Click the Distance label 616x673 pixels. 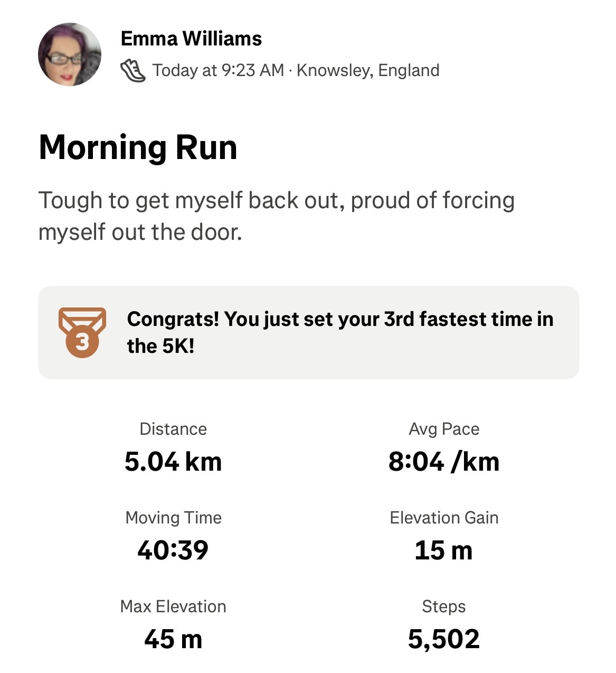pyautogui.click(x=173, y=429)
